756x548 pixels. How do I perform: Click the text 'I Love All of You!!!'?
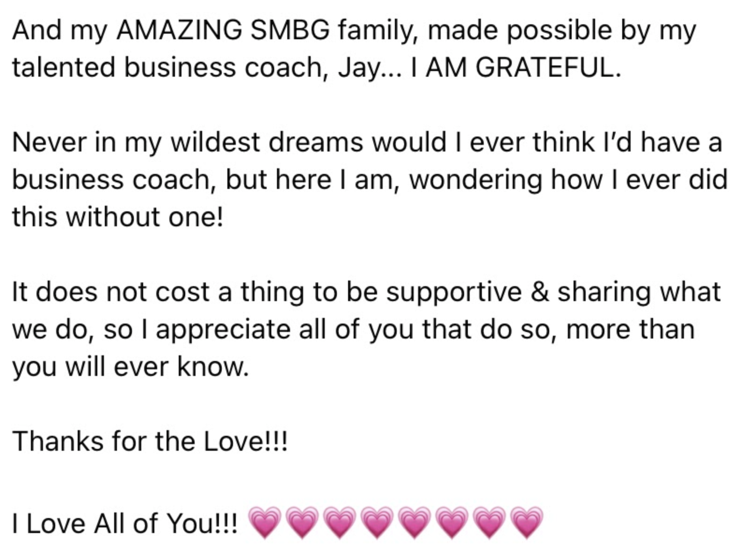pos(125,523)
